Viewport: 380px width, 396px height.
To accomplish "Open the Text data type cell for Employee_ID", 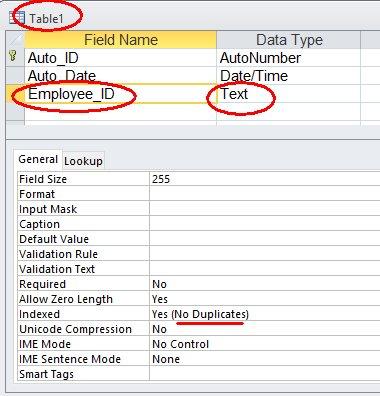I will pyautogui.click(x=289, y=94).
